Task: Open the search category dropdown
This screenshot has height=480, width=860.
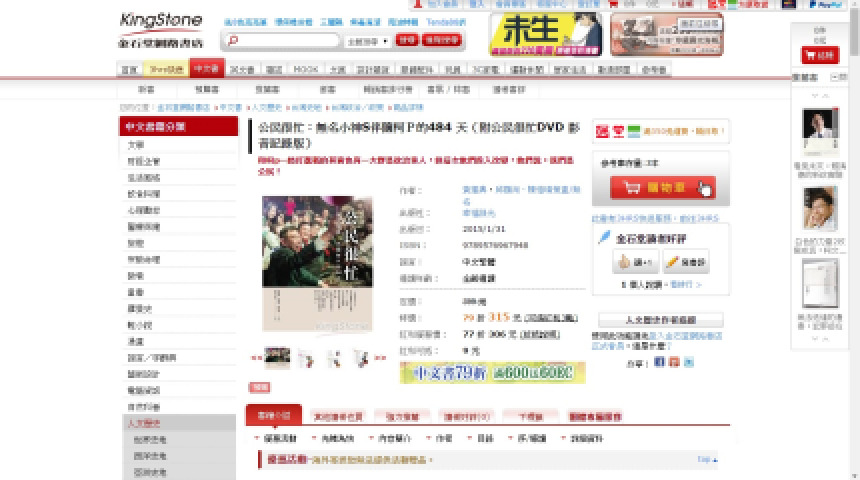Action: coord(367,41)
